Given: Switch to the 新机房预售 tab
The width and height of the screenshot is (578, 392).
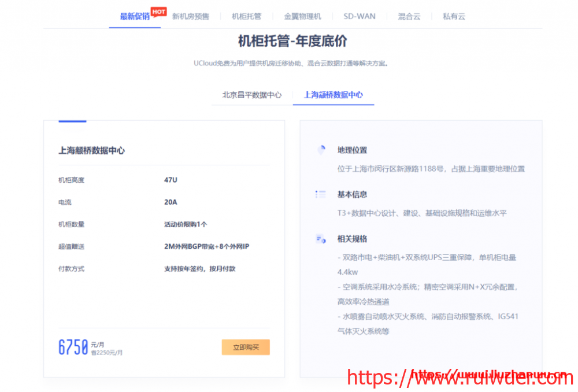Looking at the screenshot, I should pos(190,16).
